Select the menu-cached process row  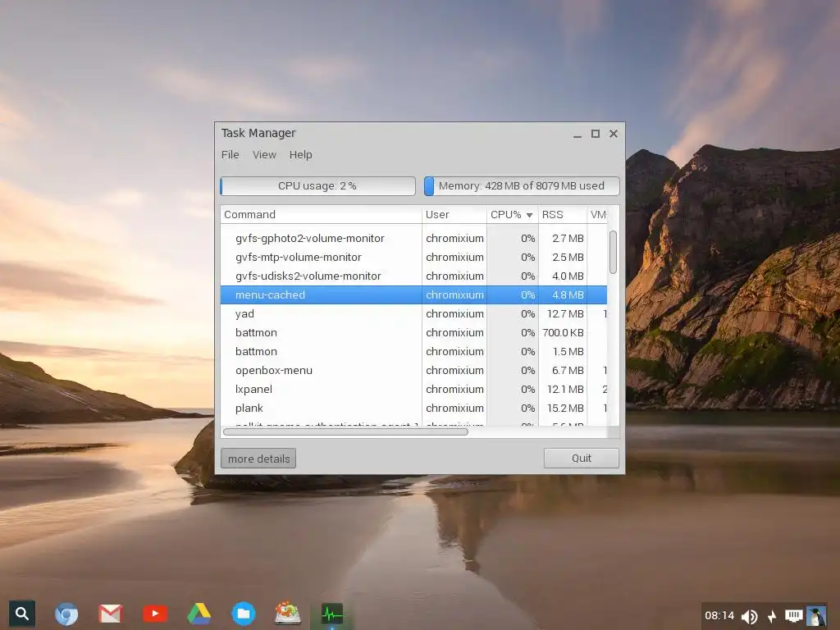413,294
